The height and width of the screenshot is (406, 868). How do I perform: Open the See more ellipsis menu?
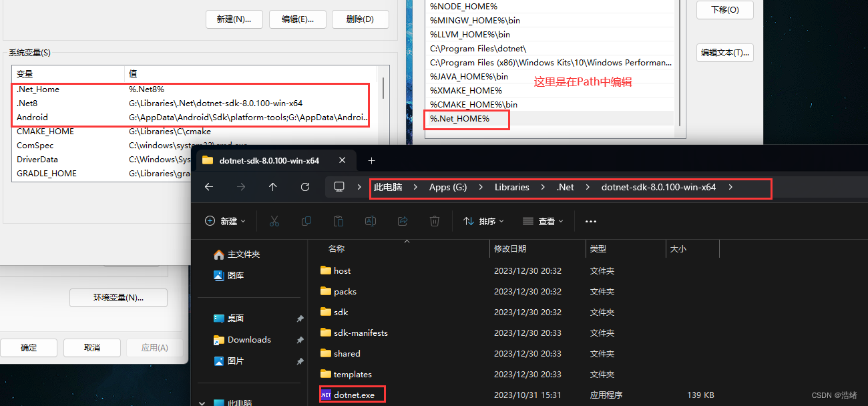[x=590, y=221]
